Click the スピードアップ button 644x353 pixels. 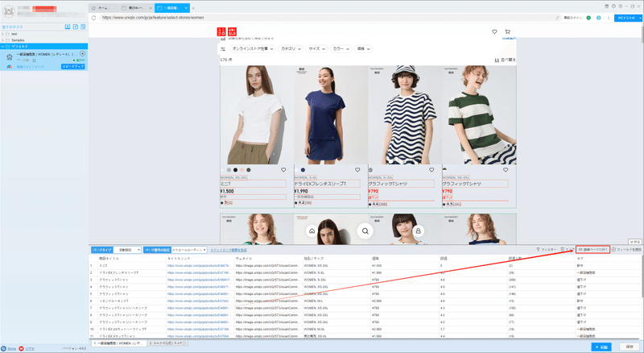pyautogui.click(x=73, y=67)
